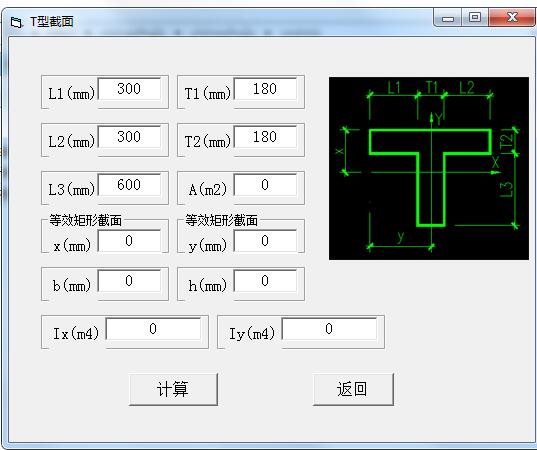Click the window icon beside T型截面 title
The height and width of the screenshot is (450, 537).
pyautogui.click(x=16, y=23)
